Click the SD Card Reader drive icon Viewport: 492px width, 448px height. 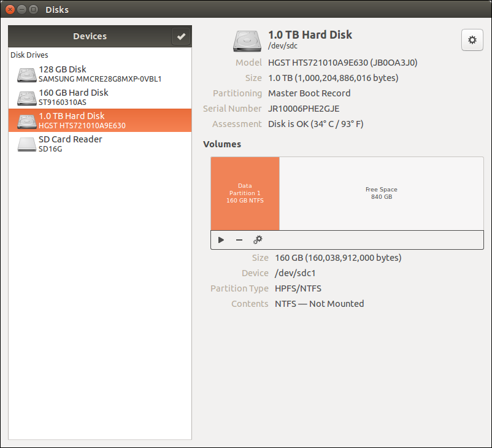coord(26,143)
